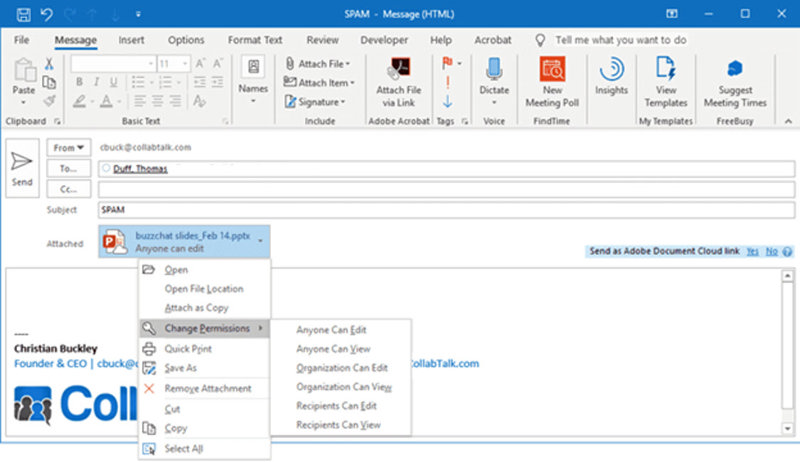This screenshot has height=462, width=800.
Task: Click the Send button
Action: click(22, 168)
